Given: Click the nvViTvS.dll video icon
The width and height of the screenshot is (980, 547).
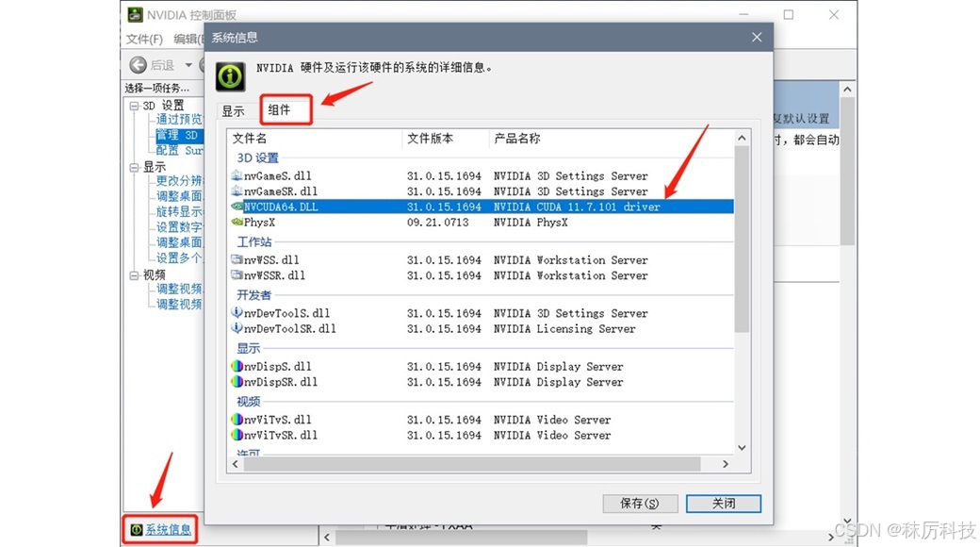Looking at the screenshot, I should click(237, 420).
